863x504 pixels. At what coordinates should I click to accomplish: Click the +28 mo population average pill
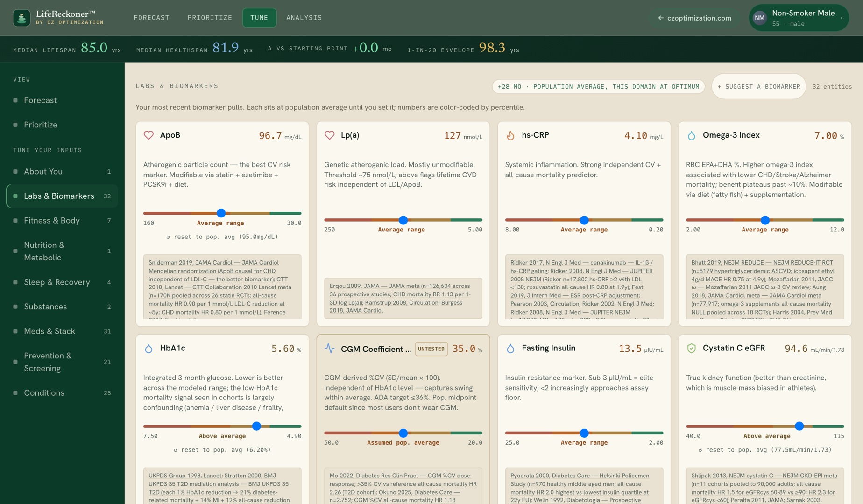(598, 86)
